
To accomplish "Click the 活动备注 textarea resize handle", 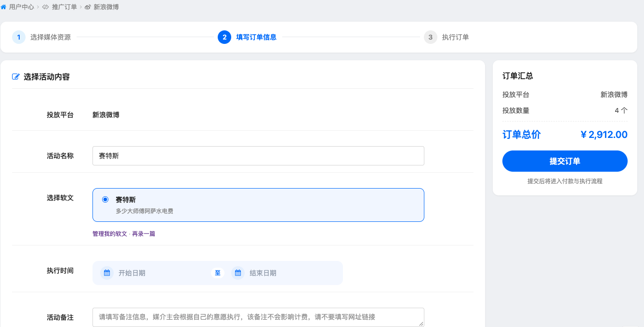I will click(421, 324).
